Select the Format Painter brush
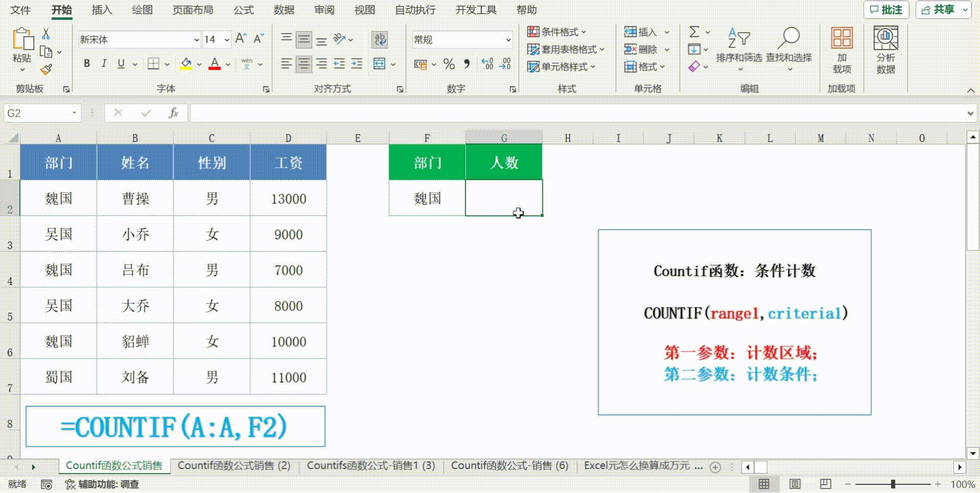 [46, 69]
